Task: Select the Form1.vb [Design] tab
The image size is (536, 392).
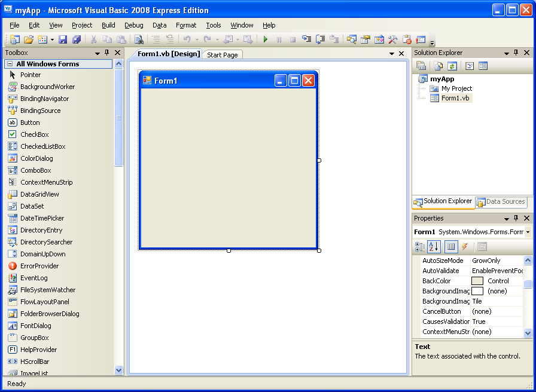Action: click(169, 54)
